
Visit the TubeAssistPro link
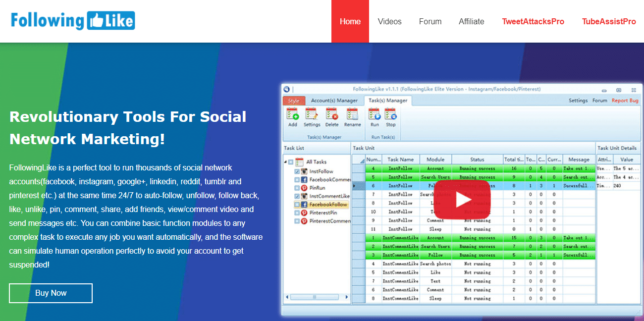[609, 21]
